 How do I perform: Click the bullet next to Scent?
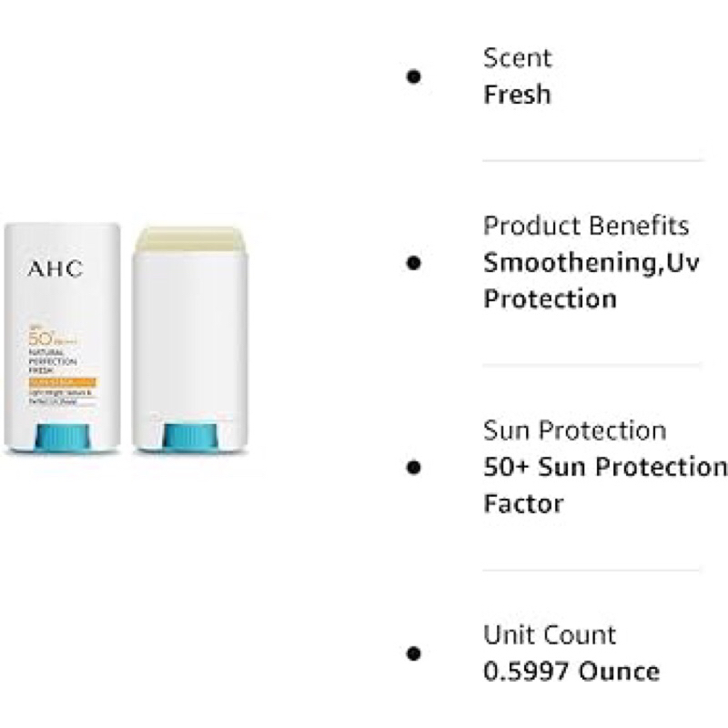click(x=413, y=76)
